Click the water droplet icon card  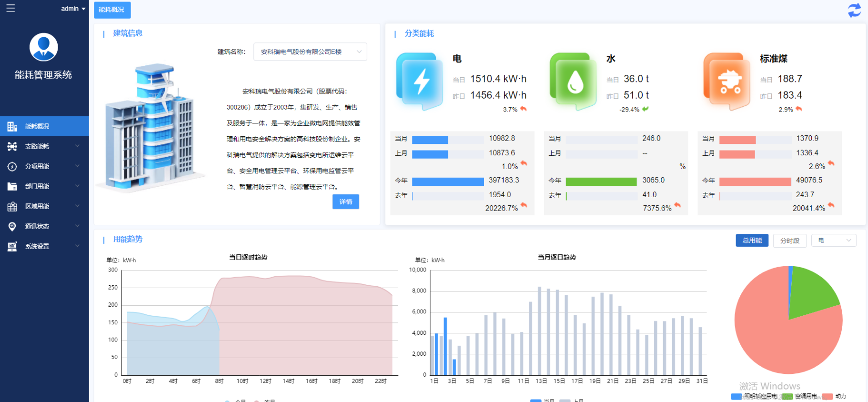[574, 81]
